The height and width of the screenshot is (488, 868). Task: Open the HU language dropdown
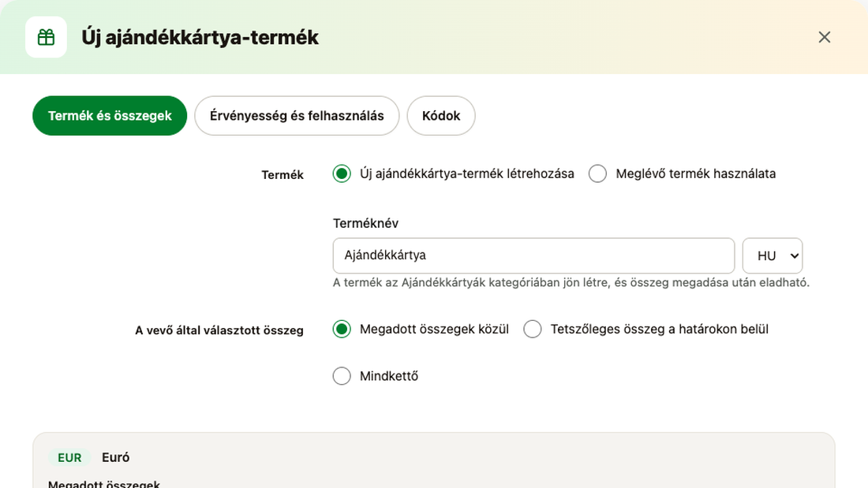tap(773, 255)
